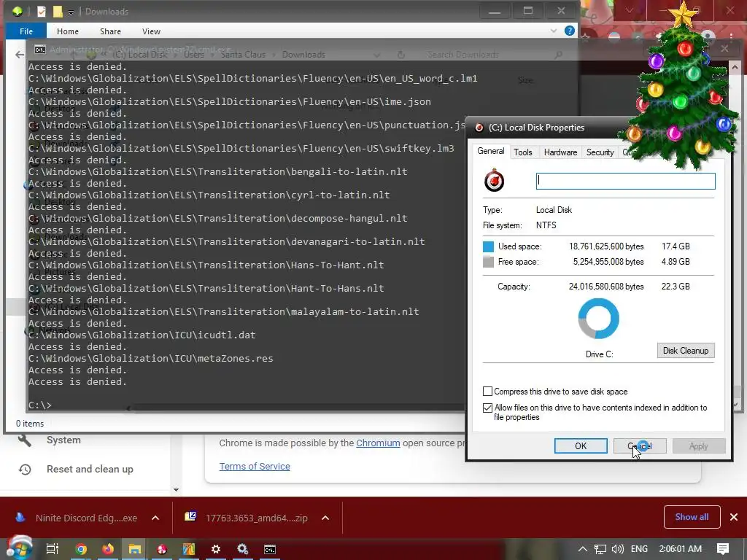Click the ENG language indicator
The width and height of the screenshot is (747, 560).
pyautogui.click(x=639, y=549)
